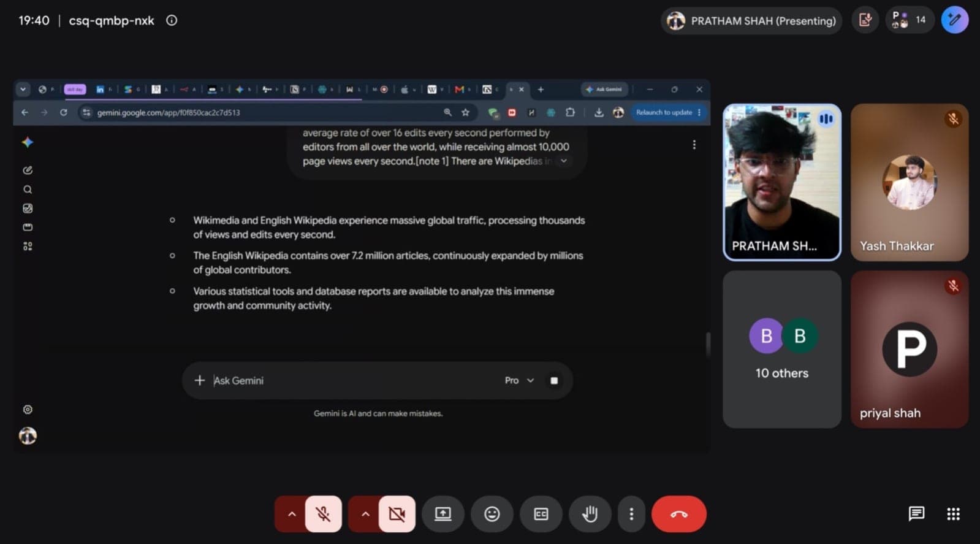Click the 7.2 million articles bullet text
This screenshot has height=544, width=980.
point(388,262)
